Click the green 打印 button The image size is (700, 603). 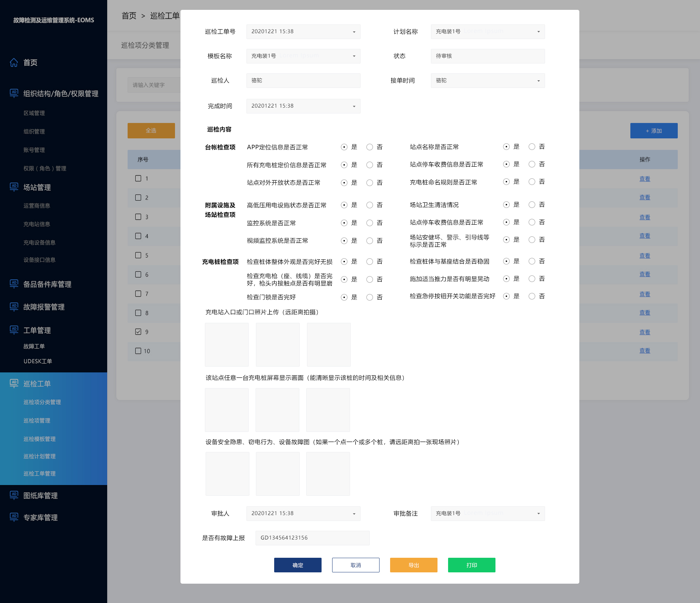click(472, 565)
